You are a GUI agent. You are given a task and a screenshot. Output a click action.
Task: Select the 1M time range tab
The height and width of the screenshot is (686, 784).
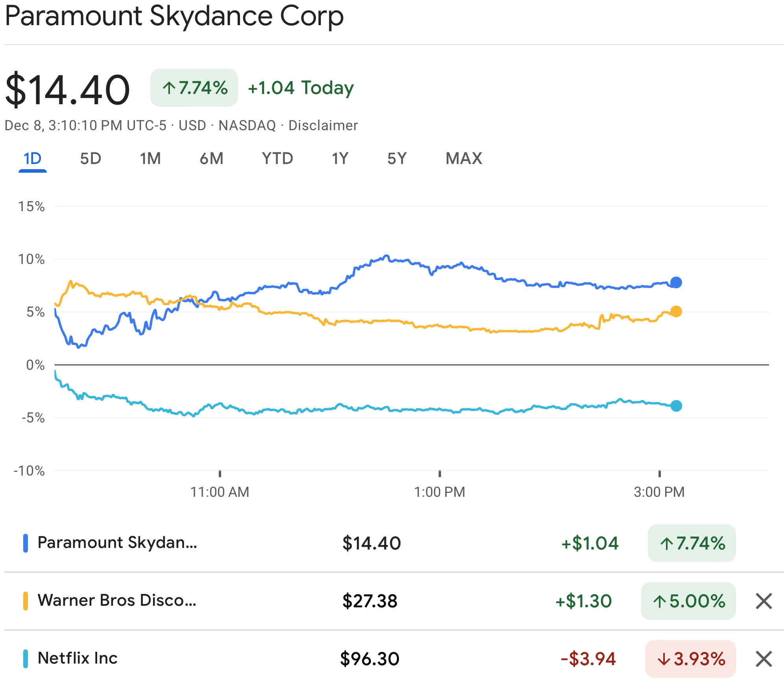pyautogui.click(x=150, y=159)
